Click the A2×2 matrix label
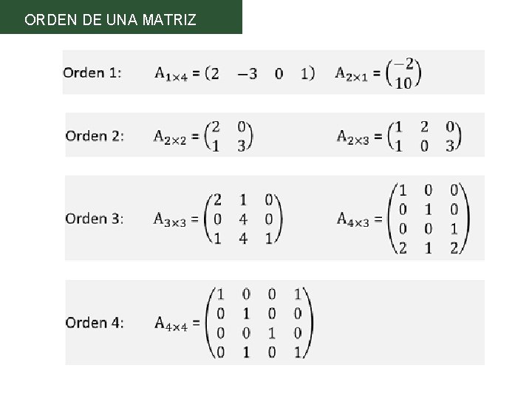Viewport: 532px width, 399px height. pyautogui.click(x=170, y=137)
